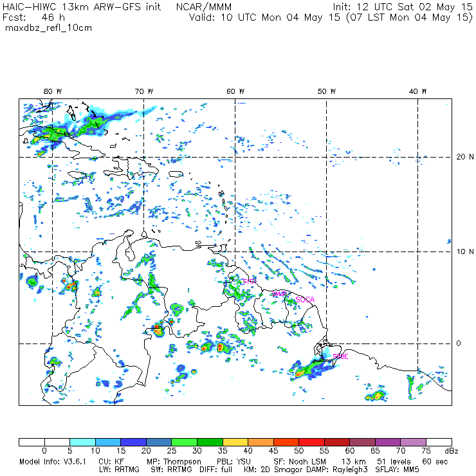
Task: Click the '50 W' longitude label
Action: pos(327,91)
